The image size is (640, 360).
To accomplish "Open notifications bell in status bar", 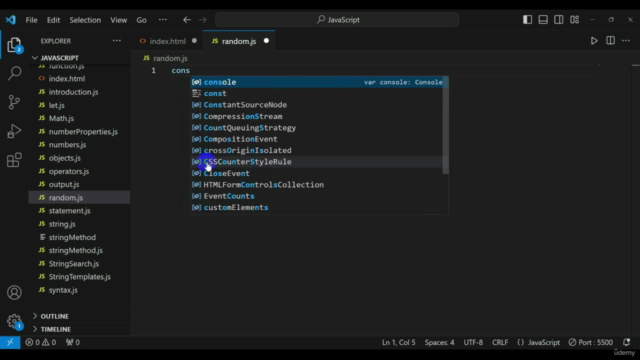I will (627, 342).
